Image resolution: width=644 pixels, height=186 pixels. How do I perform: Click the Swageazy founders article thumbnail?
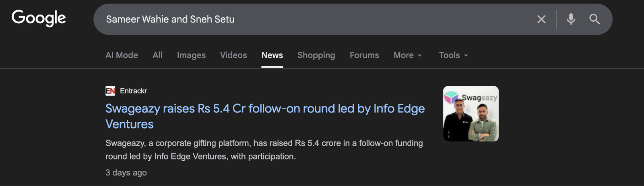tap(471, 114)
